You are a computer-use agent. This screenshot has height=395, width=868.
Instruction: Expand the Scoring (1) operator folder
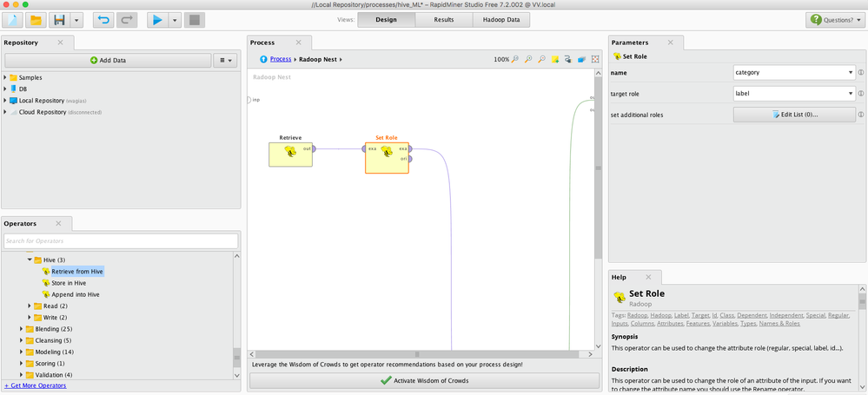22,364
